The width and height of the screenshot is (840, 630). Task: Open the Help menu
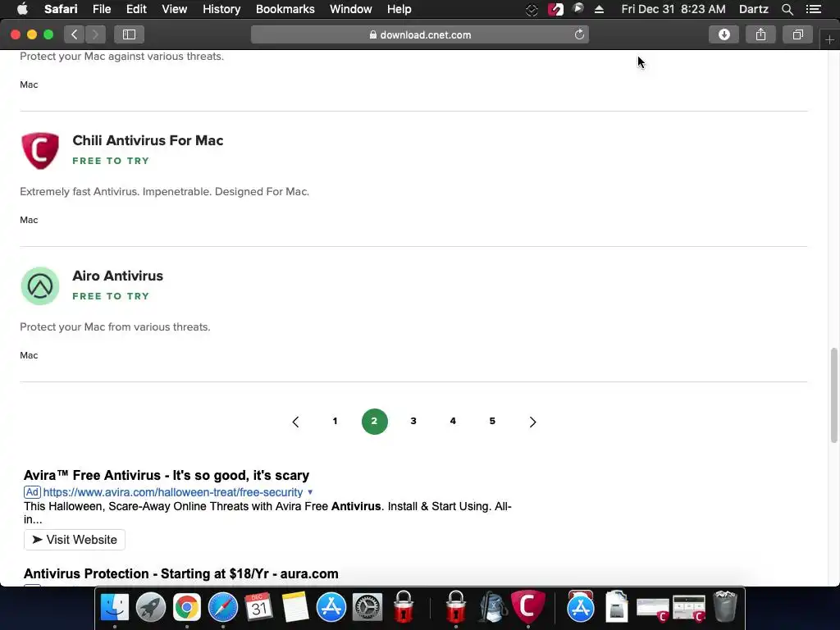(x=399, y=9)
